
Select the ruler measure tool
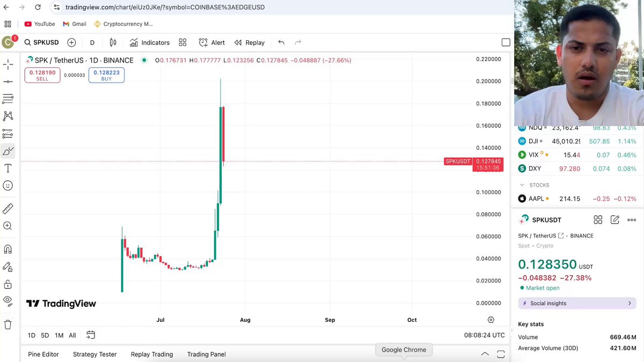(x=8, y=209)
